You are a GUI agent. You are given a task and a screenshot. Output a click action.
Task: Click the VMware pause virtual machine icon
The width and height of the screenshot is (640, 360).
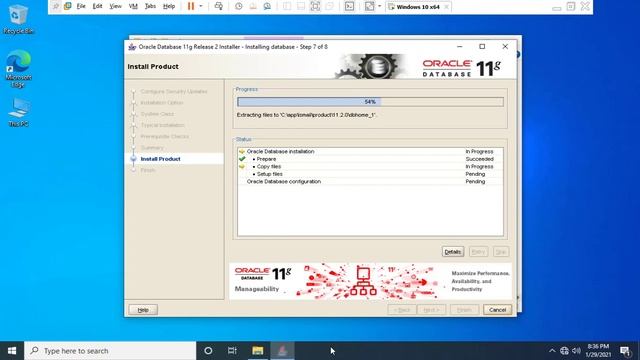tap(191, 6)
